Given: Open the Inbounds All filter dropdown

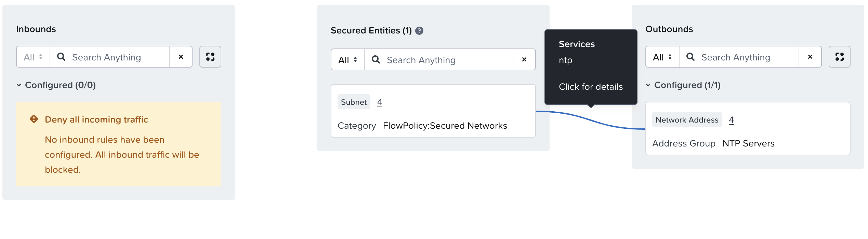Looking at the screenshot, I should (x=33, y=57).
